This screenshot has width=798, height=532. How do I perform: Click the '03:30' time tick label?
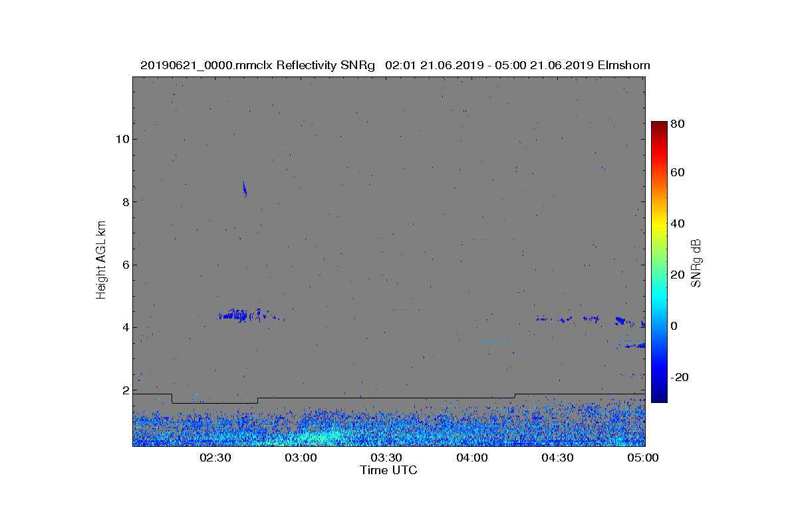click(386, 458)
